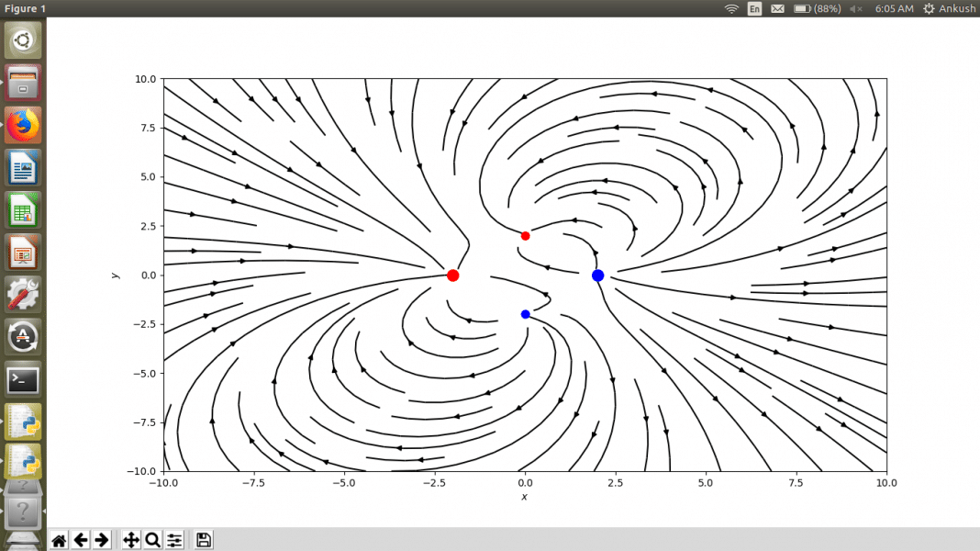Reset the plot to original view with Home

tap(59, 540)
